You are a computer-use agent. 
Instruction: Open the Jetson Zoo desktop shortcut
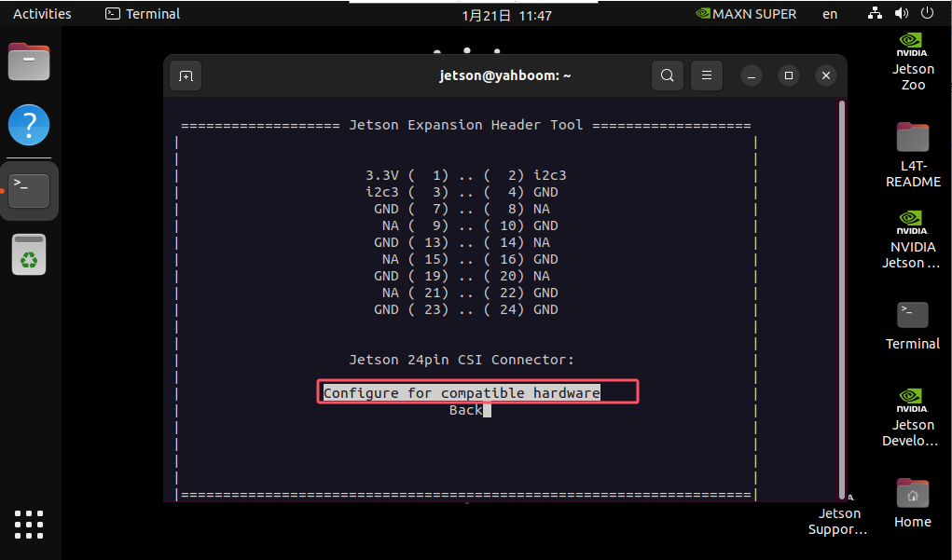[x=913, y=61]
